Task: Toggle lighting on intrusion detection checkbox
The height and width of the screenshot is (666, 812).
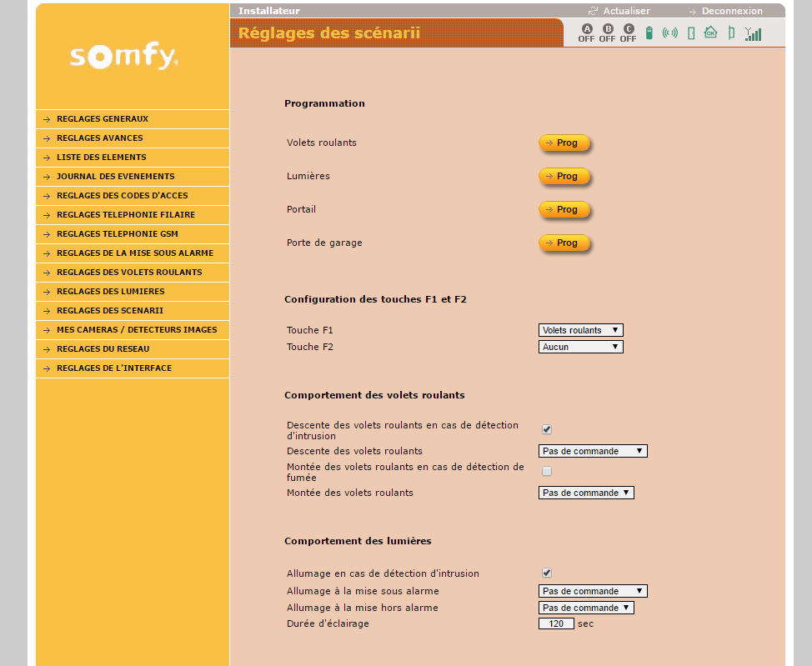Action: [547, 573]
